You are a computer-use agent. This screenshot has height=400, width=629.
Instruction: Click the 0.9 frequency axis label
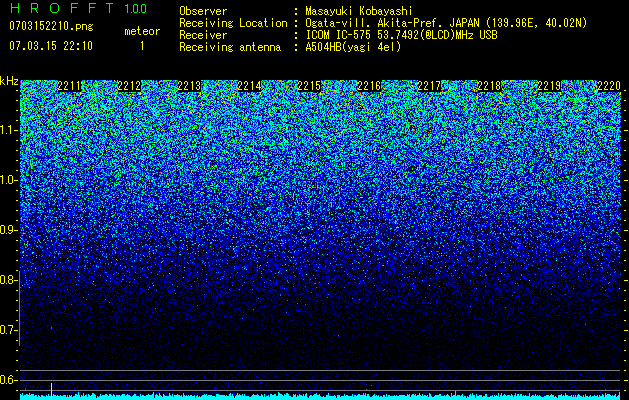tap(8, 230)
